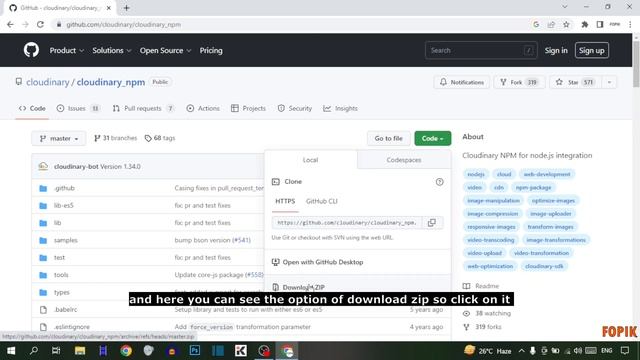Open the cloudinary owner link
The height and width of the screenshot is (360, 640).
click(x=48, y=82)
